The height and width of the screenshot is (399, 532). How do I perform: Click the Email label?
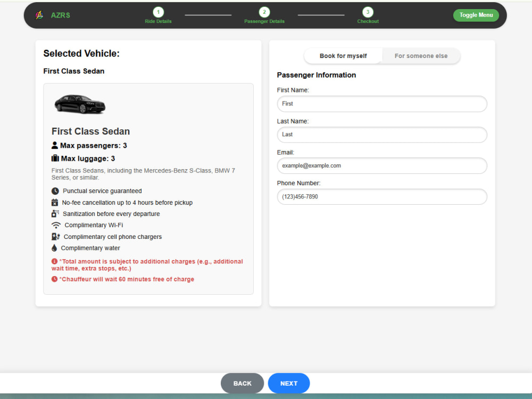pos(285,152)
